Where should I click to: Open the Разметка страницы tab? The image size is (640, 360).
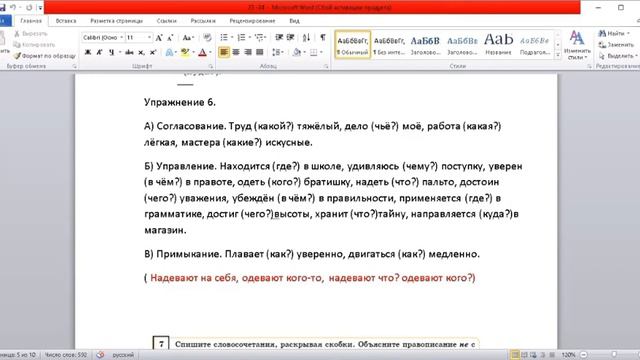[x=116, y=21]
